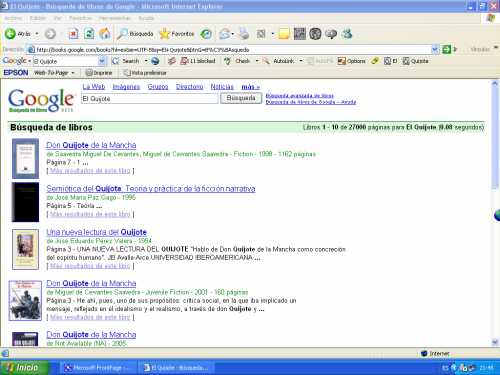500x375 pixels.
Task: Open the History clock icon
Action: point(206,34)
